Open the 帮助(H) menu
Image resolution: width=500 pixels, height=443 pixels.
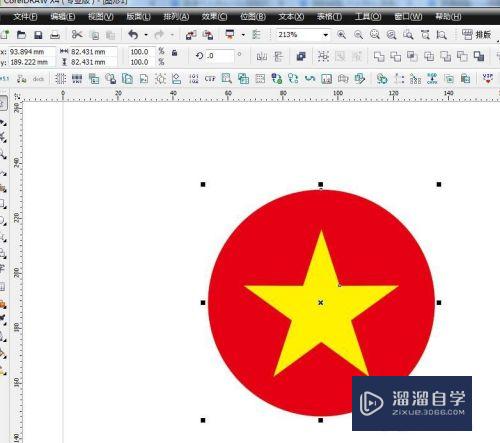[449, 16]
